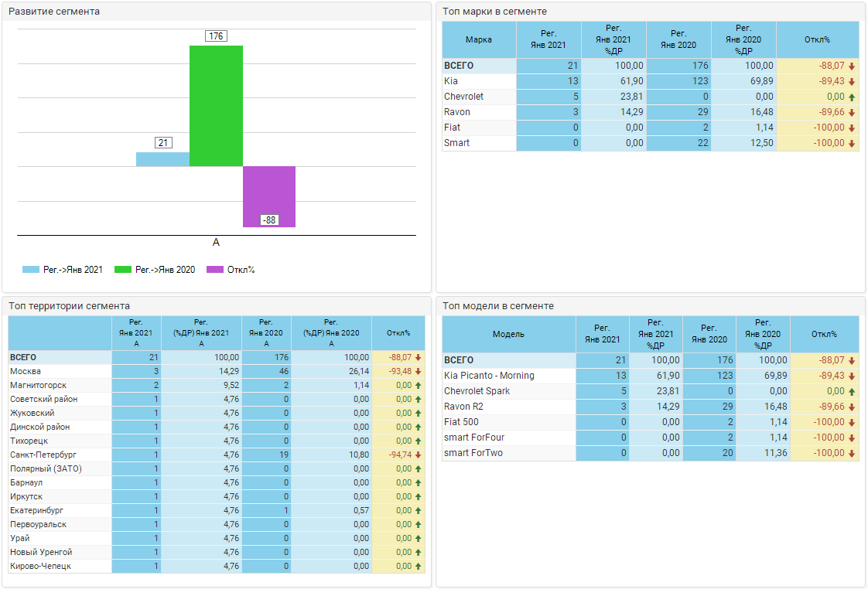The image size is (868, 613).
Task: Click the light blue 21 chart bar
Action: [162, 159]
